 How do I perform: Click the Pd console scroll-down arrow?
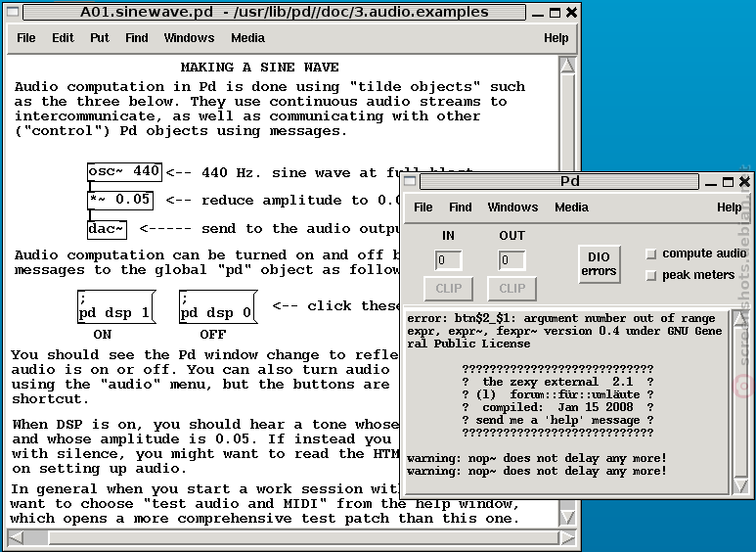740,485
